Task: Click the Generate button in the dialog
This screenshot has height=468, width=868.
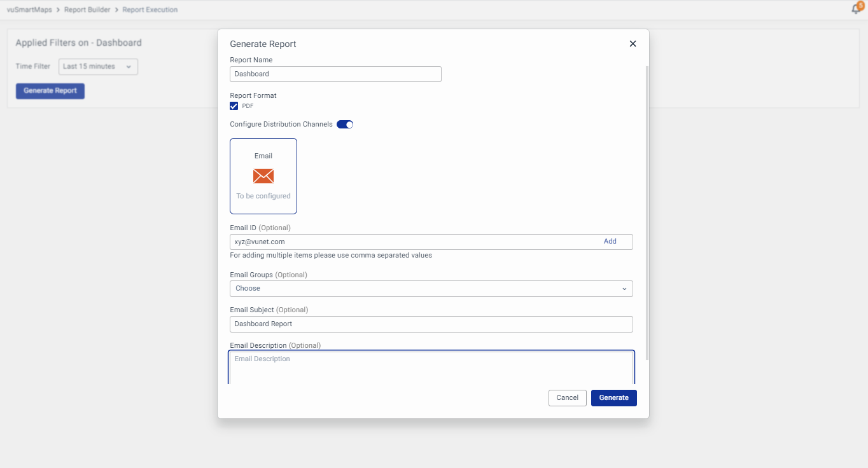Action: point(613,398)
